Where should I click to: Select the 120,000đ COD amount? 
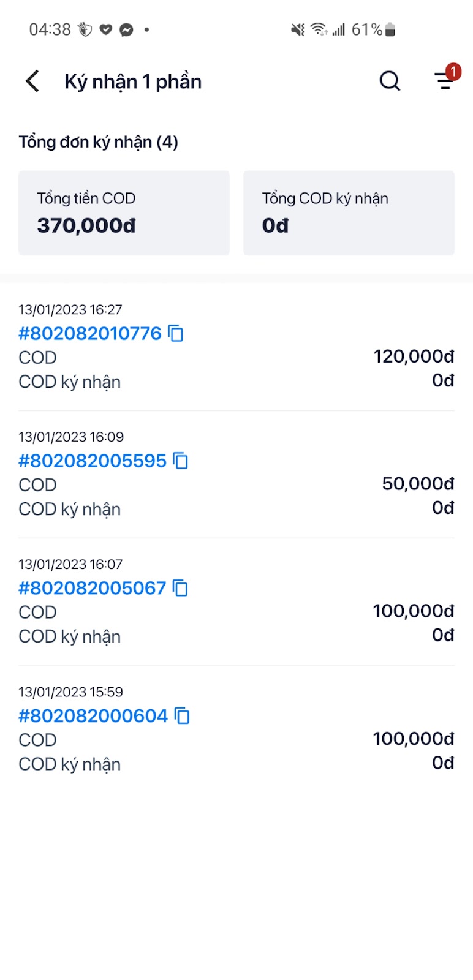tap(414, 356)
